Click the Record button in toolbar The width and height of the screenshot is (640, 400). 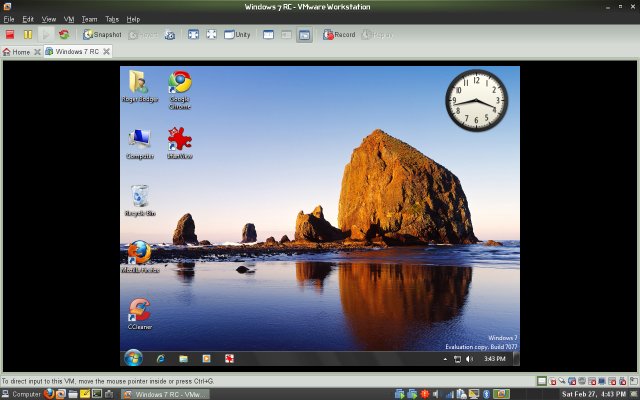pos(339,35)
